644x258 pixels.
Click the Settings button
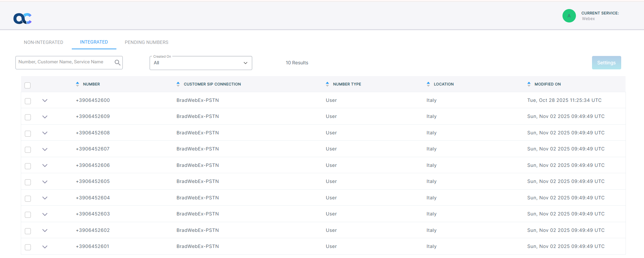[x=606, y=63]
